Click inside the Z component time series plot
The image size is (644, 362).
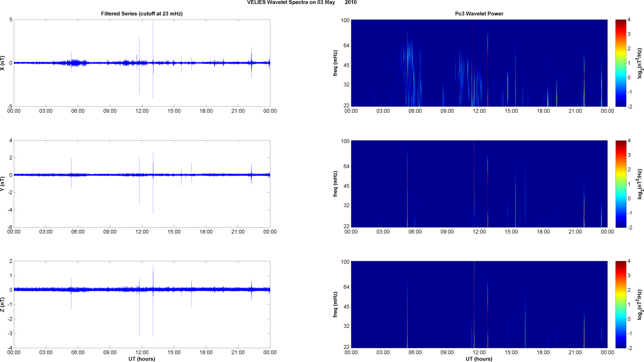(x=142, y=305)
